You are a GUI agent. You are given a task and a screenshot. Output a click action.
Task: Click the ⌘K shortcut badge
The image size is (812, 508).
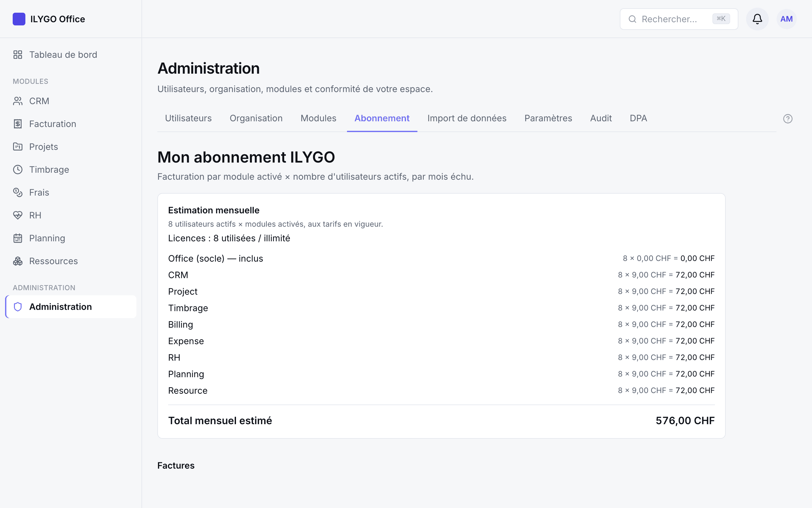coord(721,19)
